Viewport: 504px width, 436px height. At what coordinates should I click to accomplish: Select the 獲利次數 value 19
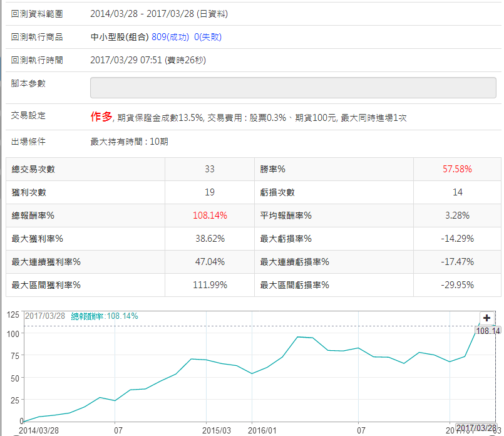pyautogui.click(x=210, y=192)
